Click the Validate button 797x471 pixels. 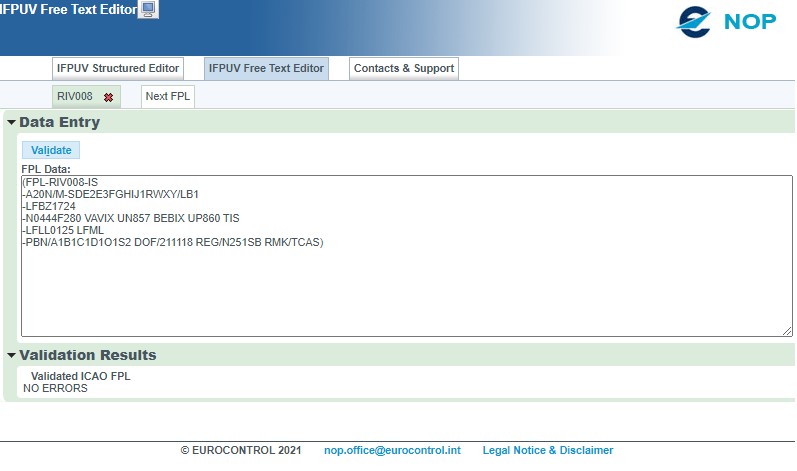[x=51, y=150]
